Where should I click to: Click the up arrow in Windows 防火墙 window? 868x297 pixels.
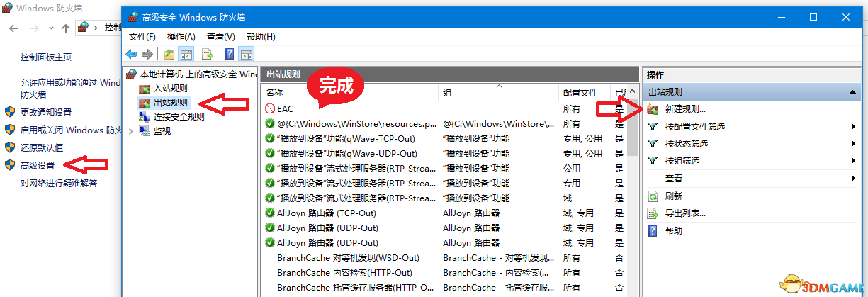tap(66, 28)
